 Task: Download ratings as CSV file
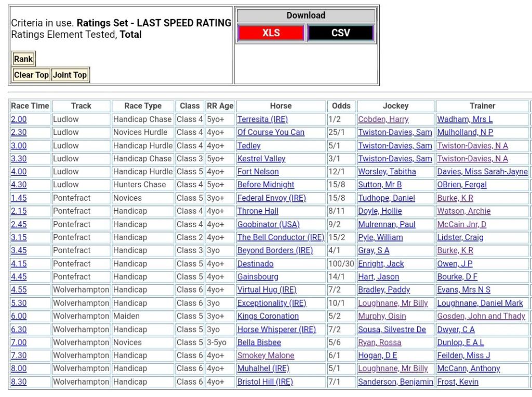(340, 33)
